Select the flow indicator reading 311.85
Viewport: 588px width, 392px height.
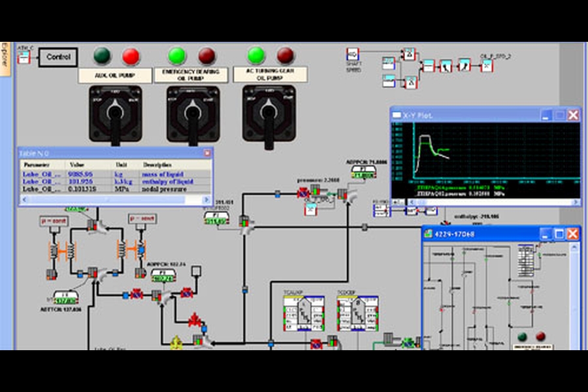[x=216, y=218]
